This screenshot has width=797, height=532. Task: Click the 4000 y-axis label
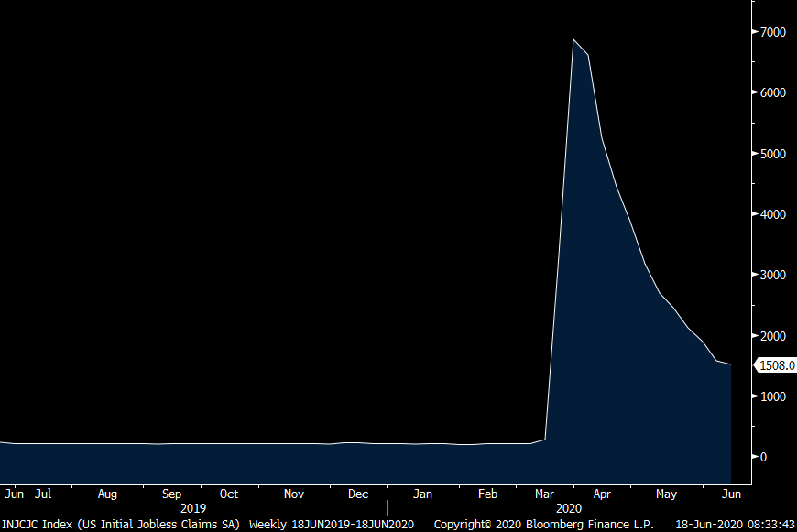[x=772, y=214]
